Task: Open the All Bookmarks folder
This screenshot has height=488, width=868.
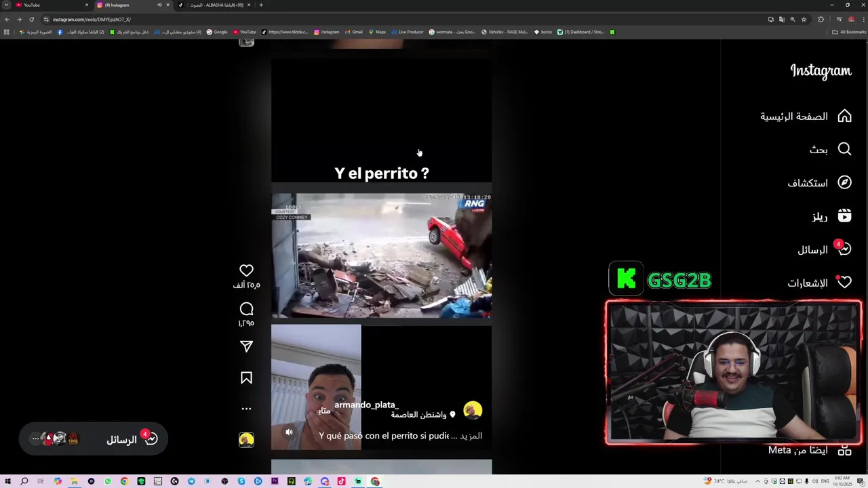Action: click(x=849, y=32)
